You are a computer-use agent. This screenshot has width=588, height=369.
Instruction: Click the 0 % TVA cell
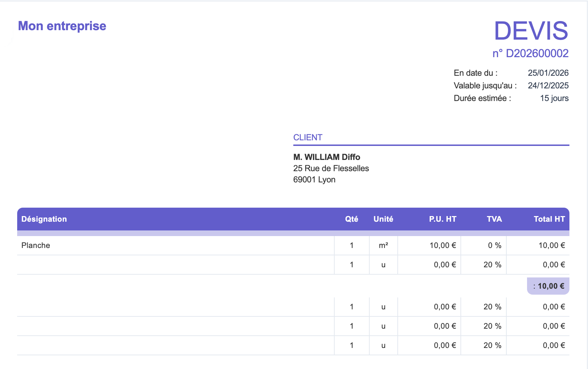[494, 246]
